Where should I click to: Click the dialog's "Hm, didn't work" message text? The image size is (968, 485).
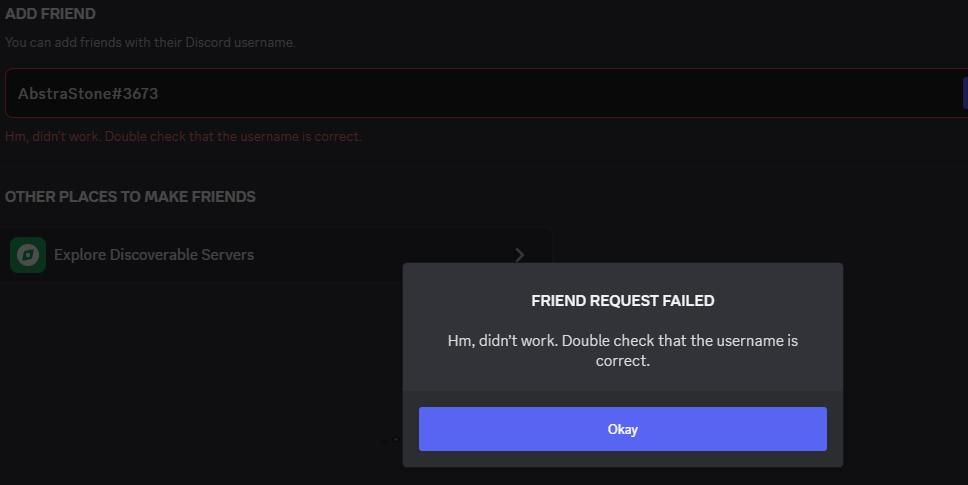pos(622,350)
